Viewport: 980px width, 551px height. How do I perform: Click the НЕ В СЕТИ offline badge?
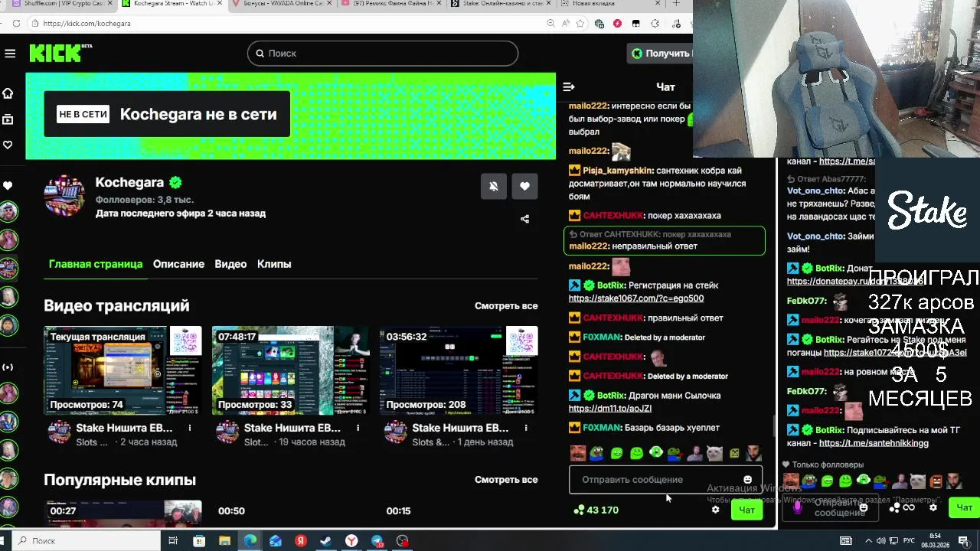pyautogui.click(x=83, y=114)
